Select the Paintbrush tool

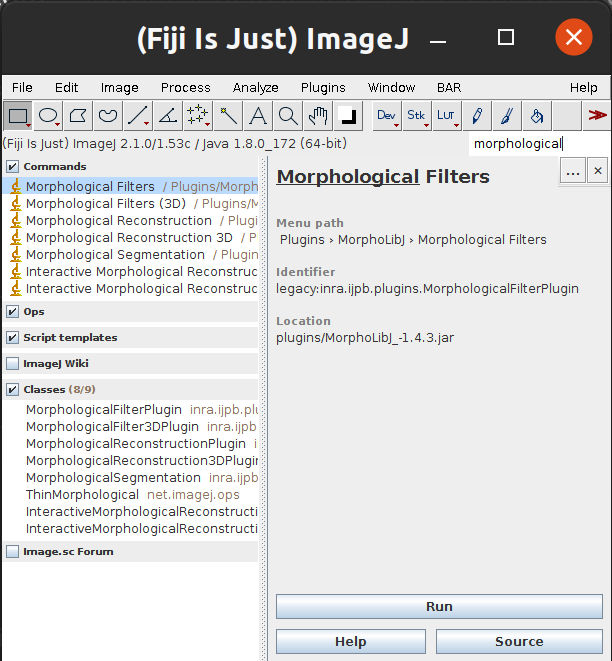click(507, 116)
